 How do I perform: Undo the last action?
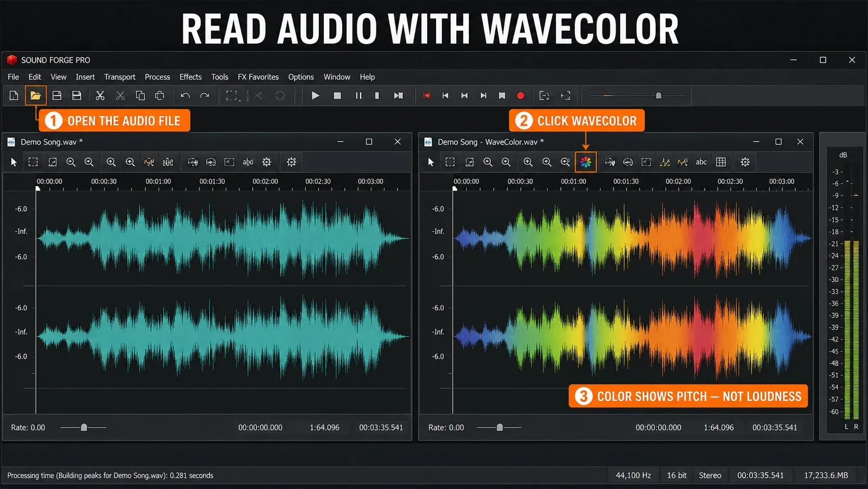(x=185, y=96)
